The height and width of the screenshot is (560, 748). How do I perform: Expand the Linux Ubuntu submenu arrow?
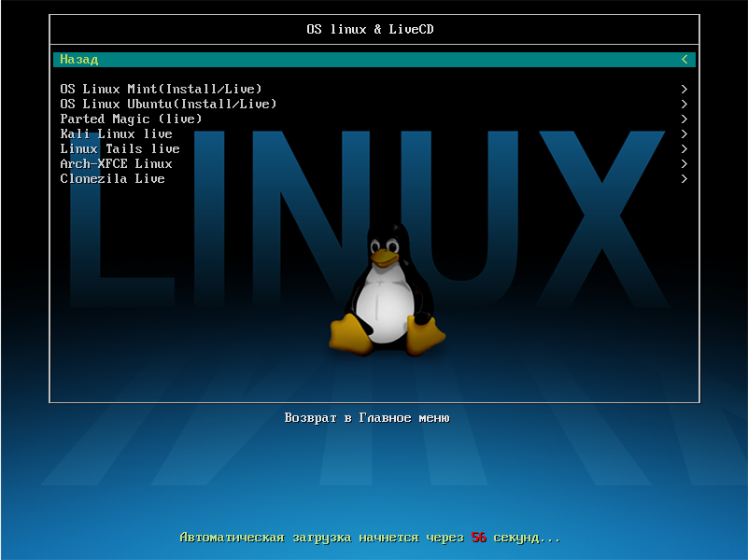click(x=684, y=105)
